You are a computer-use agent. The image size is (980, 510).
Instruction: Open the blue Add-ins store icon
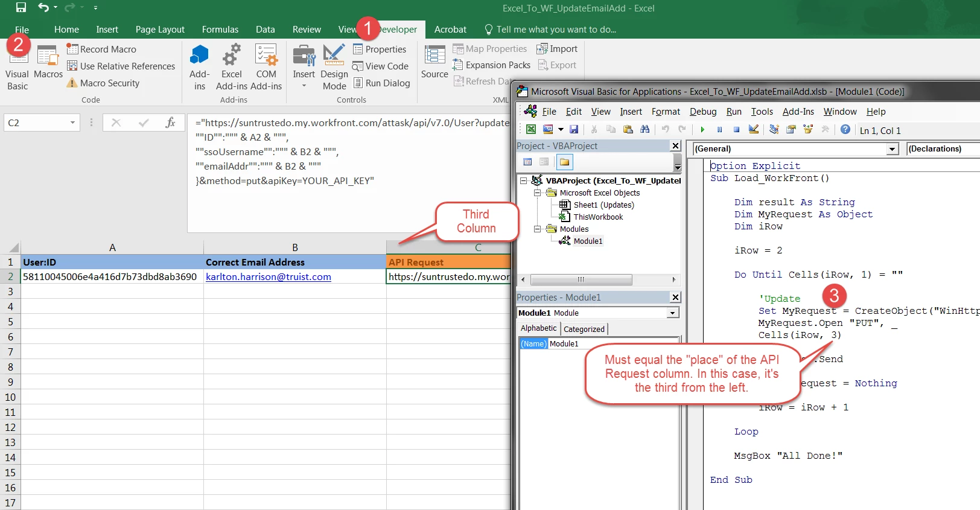199,56
